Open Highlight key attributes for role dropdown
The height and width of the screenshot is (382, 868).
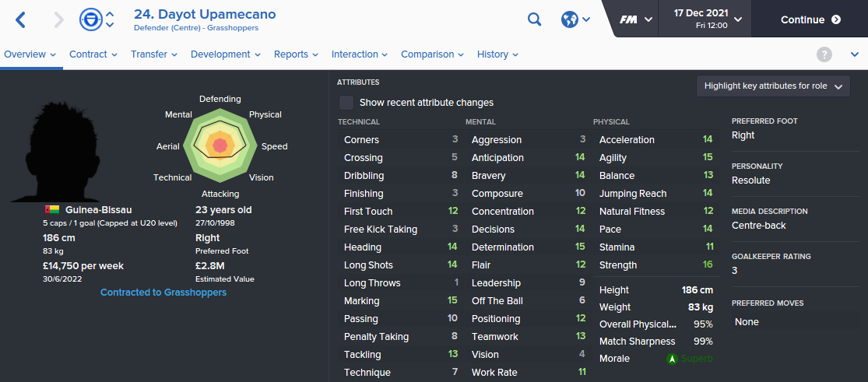773,86
